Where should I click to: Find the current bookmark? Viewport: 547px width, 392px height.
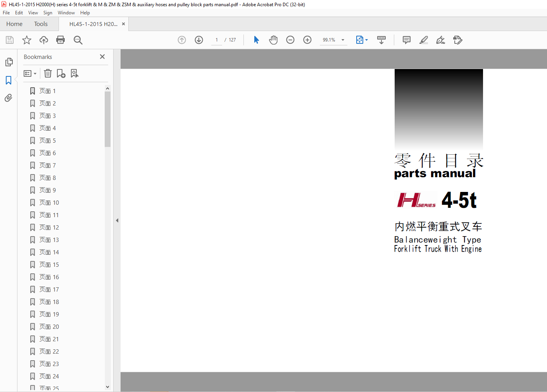[x=74, y=73]
